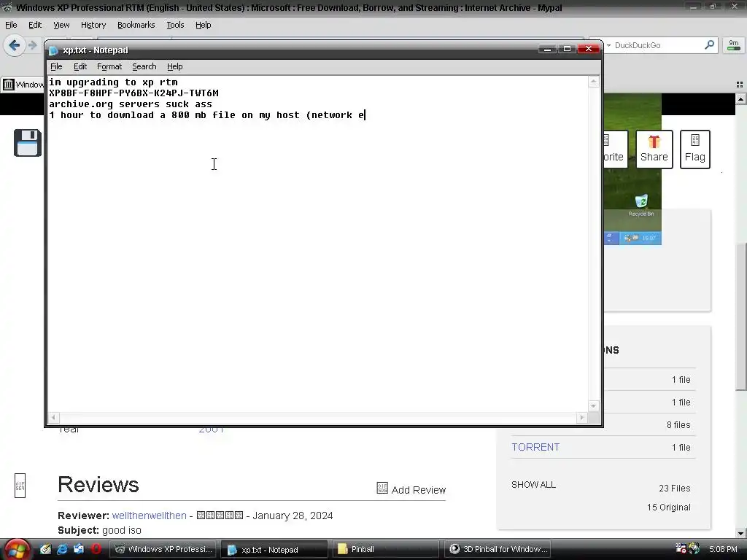Click the xp.txt - Notepad taskbar button

274,549
